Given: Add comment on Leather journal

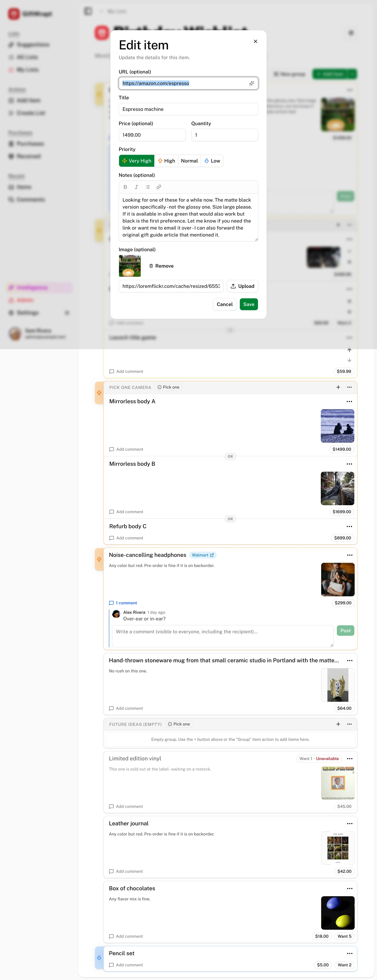Looking at the screenshot, I should [126, 872].
